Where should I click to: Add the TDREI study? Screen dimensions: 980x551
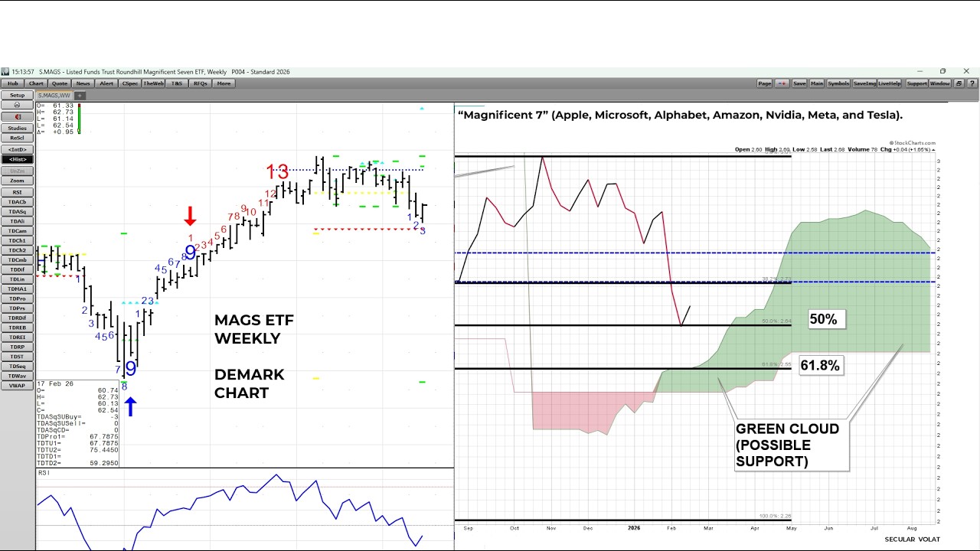pyautogui.click(x=17, y=337)
